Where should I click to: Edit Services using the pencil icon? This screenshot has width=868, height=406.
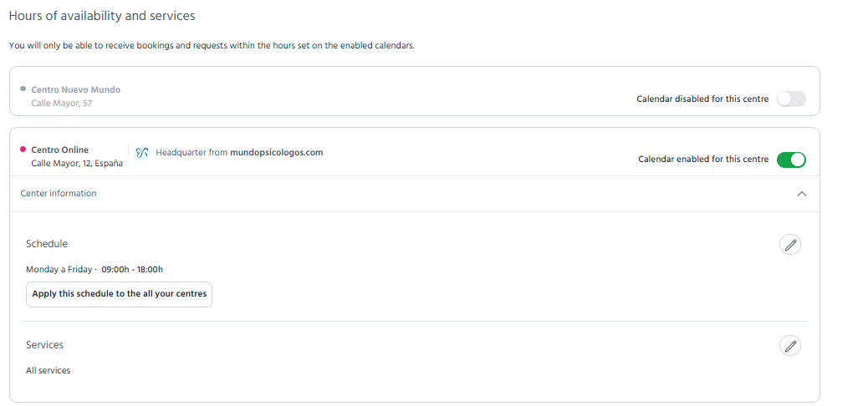[790, 345]
